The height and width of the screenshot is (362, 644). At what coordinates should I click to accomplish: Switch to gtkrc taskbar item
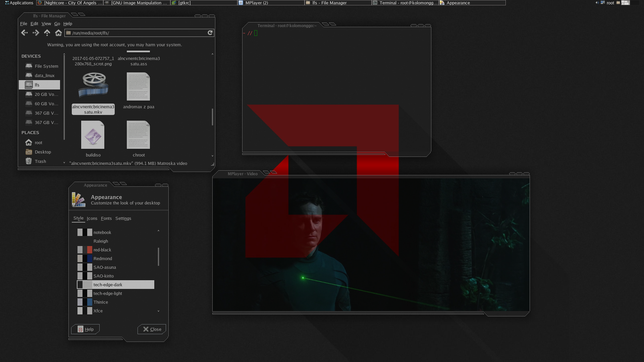[204, 3]
